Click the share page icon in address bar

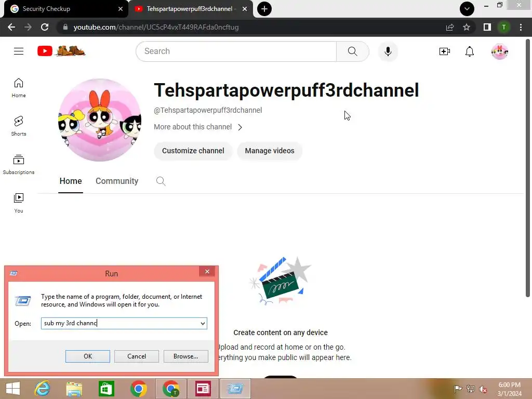tap(450, 27)
